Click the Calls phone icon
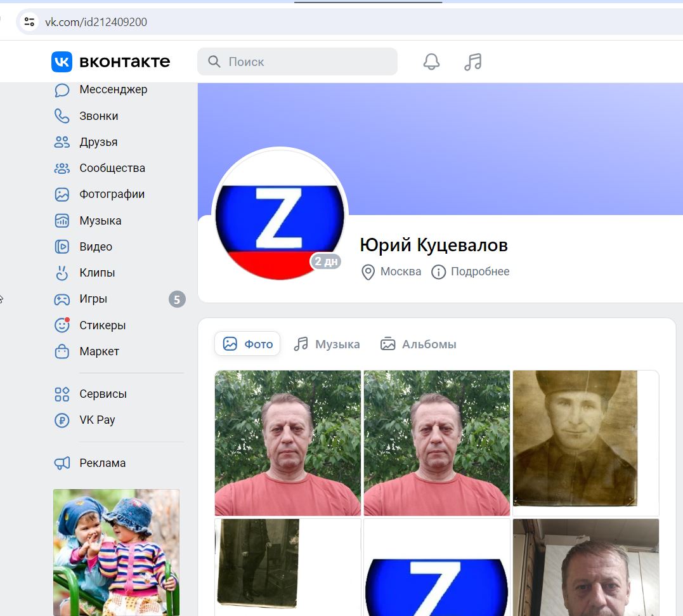 pyautogui.click(x=62, y=116)
